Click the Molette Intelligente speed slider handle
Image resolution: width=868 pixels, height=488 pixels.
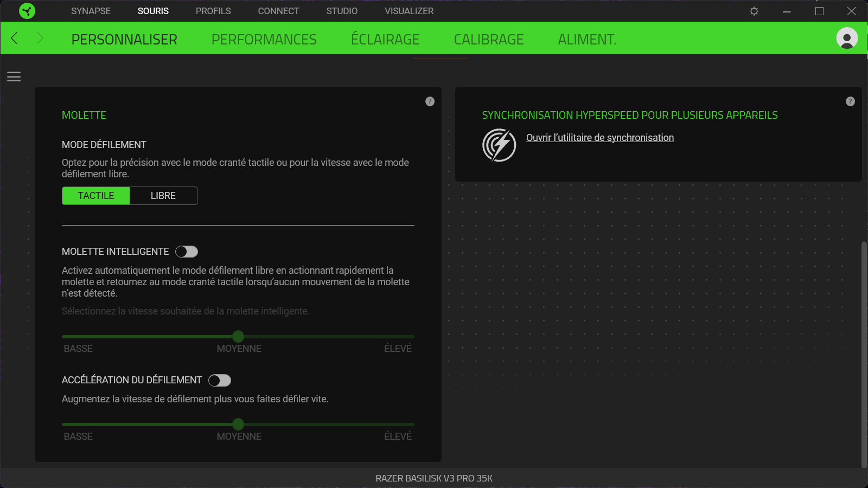coord(238,337)
